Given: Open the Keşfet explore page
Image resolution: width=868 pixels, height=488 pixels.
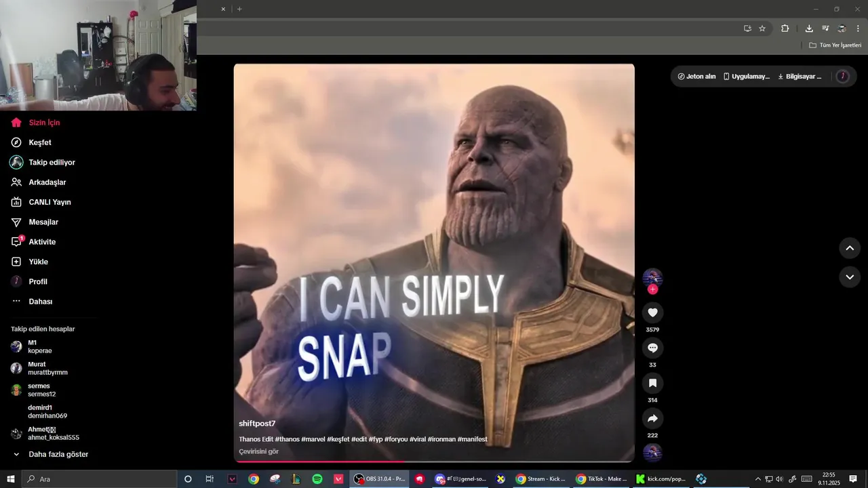Looking at the screenshot, I should click(x=31, y=142).
